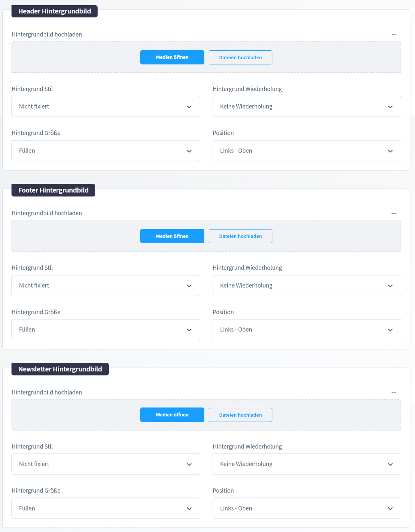Open Newsletter Hintergrund Wiederholung dropdown
415x532 pixels.
click(307, 464)
